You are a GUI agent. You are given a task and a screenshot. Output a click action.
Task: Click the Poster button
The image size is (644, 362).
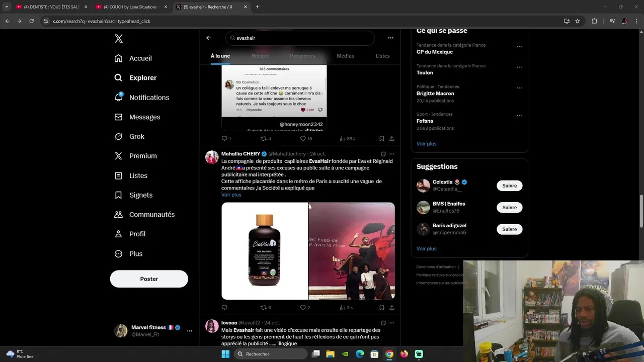(x=149, y=279)
